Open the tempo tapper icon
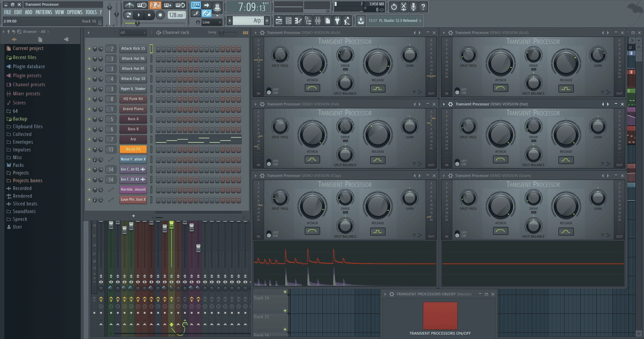Image resolution: width=644 pixels, height=339 pixels. point(347,21)
